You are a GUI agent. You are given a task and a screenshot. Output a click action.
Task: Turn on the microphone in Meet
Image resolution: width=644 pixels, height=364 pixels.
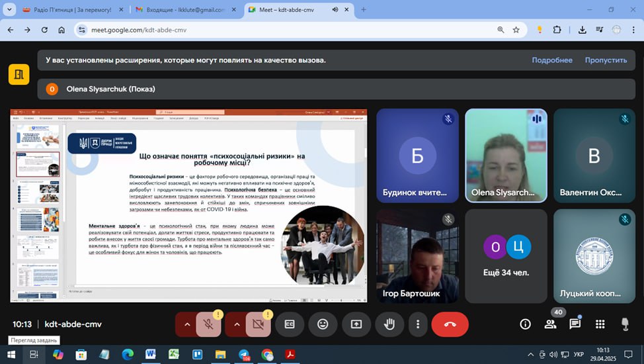tap(208, 324)
